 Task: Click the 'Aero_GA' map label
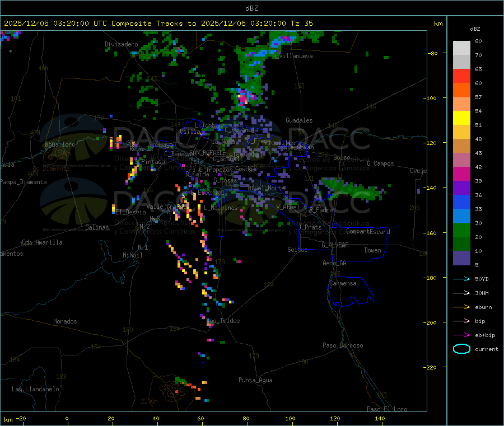pyautogui.click(x=334, y=263)
